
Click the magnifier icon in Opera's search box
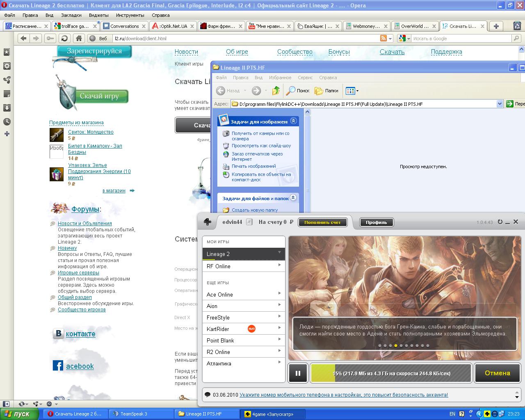point(516,38)
